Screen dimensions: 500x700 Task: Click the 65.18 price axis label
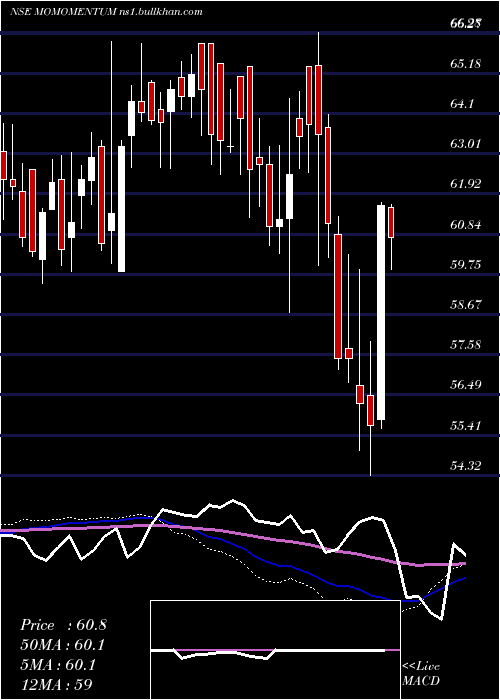[x=466, y=64]
